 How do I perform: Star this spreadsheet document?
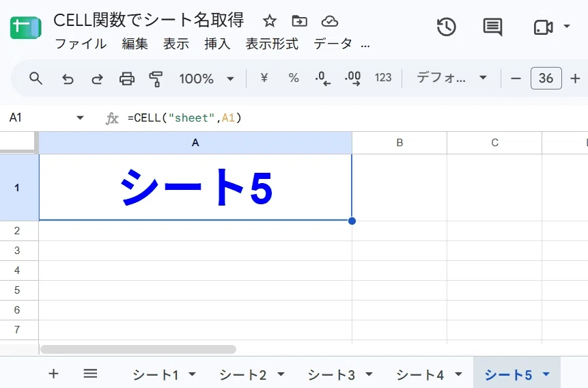(x=269, y=21)
